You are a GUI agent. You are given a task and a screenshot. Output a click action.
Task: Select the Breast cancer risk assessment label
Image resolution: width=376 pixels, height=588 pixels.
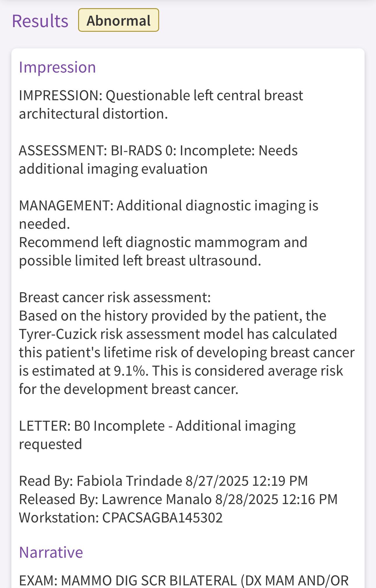point(115,297)
